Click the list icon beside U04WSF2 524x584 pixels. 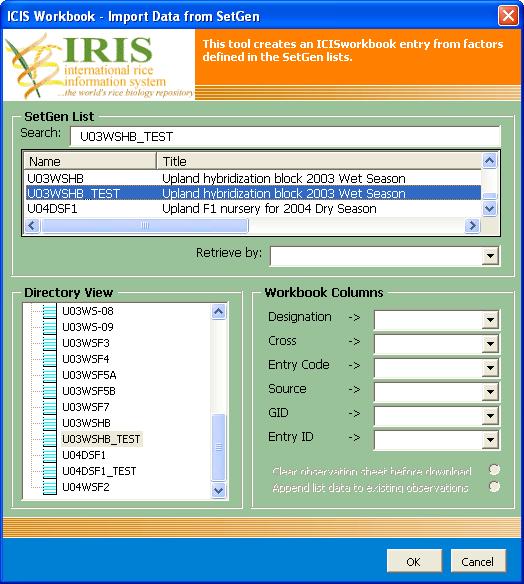[50, 487]
